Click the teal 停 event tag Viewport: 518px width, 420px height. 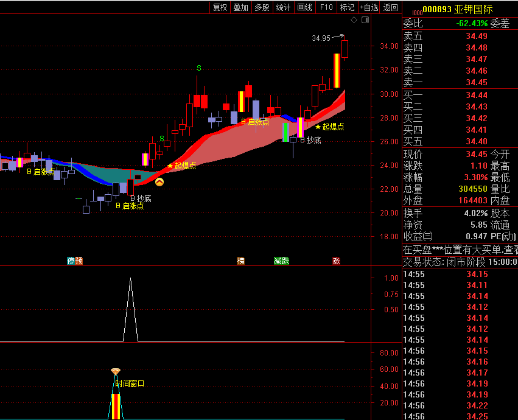click(71, 261)
